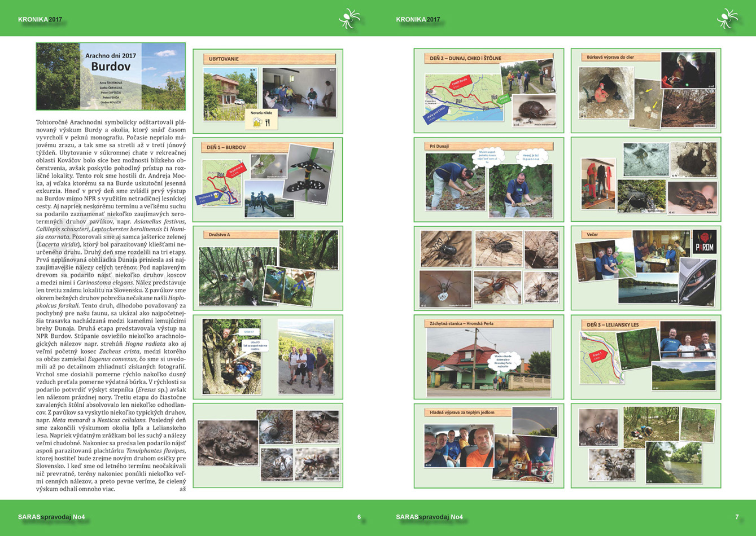
Task: Click "KRONIKA 2017" on the page 6 header
Action: [x=40, y=20]
